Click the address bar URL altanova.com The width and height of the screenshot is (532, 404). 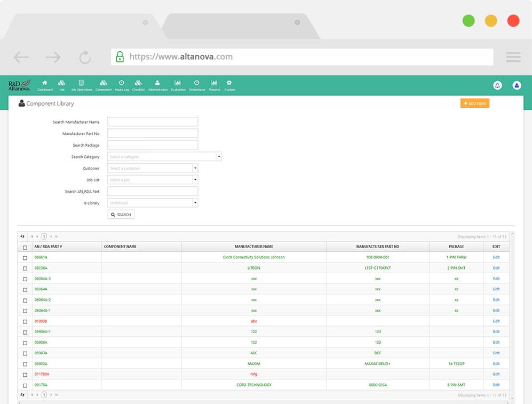pyautogui.click(x=181, y=57)
